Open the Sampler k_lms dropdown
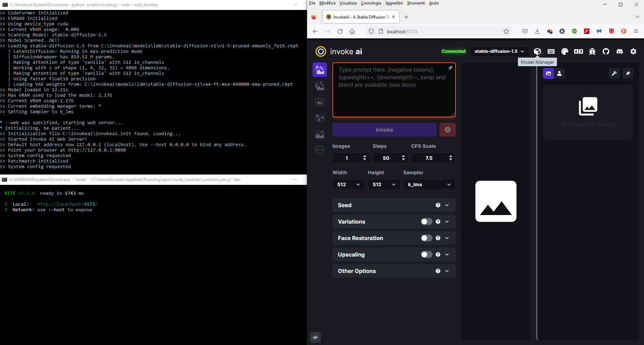Viewport: 644px width, 345px height. coord(429,185)
